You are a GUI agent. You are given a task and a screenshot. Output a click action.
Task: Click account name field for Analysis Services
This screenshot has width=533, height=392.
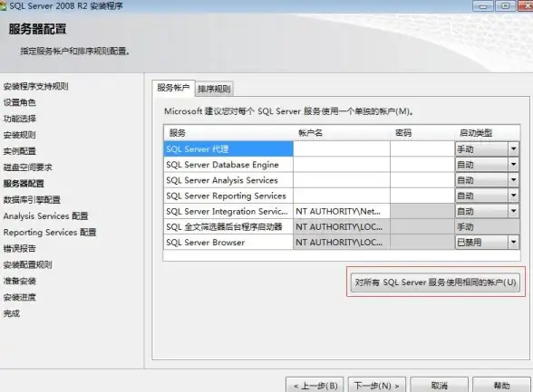point(341,180)
